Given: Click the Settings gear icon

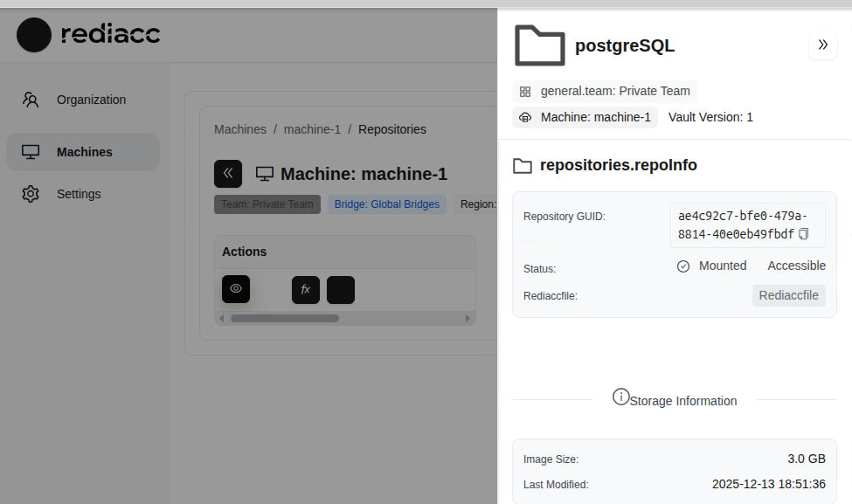Looking at the screenshot, I should click(31, 194).
